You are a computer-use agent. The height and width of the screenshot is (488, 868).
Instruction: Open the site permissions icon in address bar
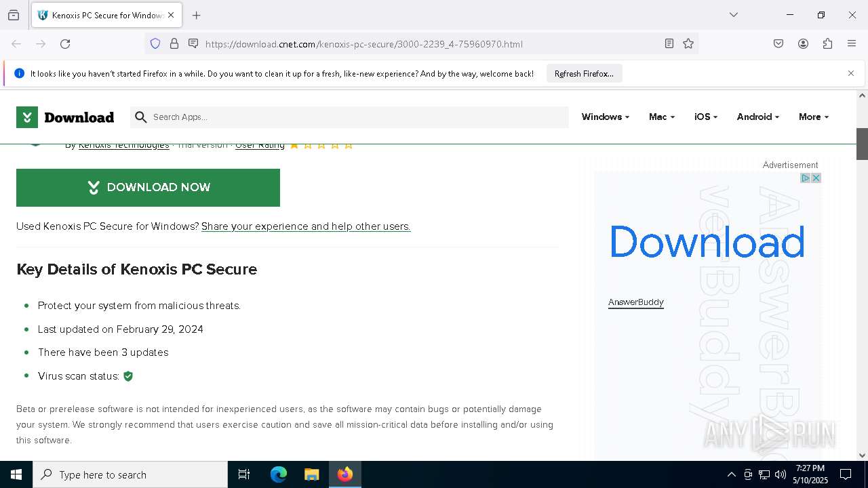point(193,44)
